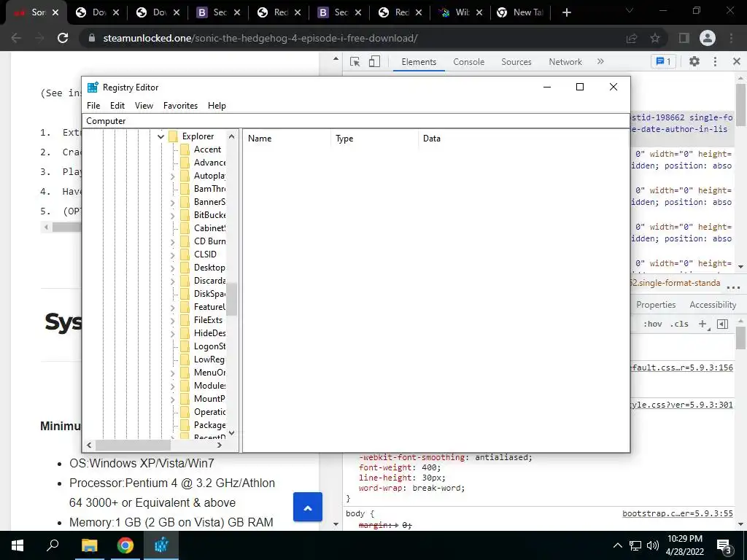Select the Accent key folder icon
The image size is (747, 560).
[185, 149]
